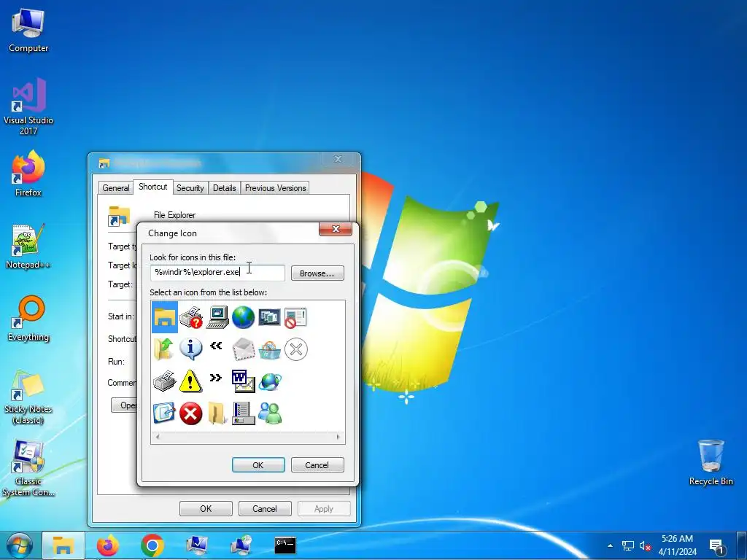Select the blocked window icon with red prohibition sign

click(295, 317)
